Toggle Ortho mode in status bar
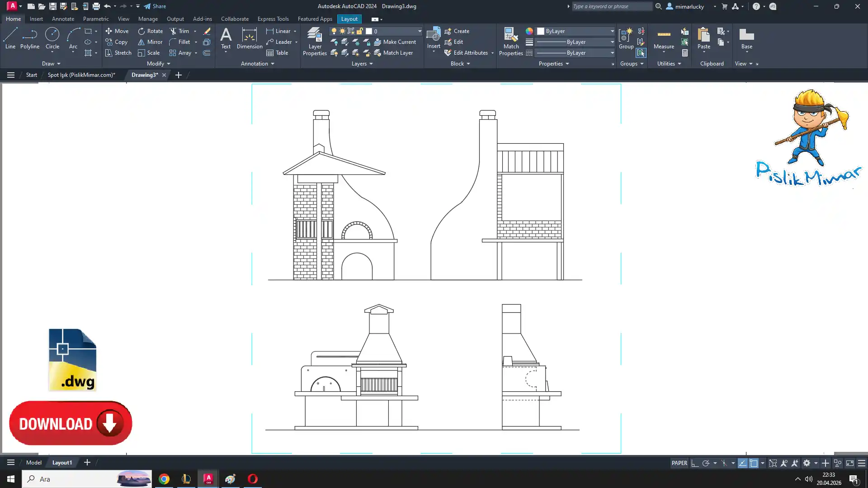The image size is (868, 488). 695,463
